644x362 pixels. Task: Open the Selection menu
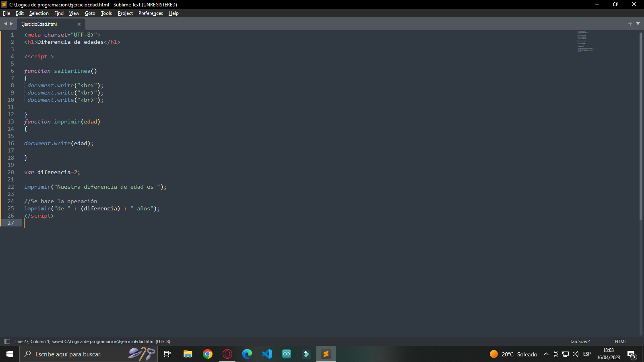(39, 13)
